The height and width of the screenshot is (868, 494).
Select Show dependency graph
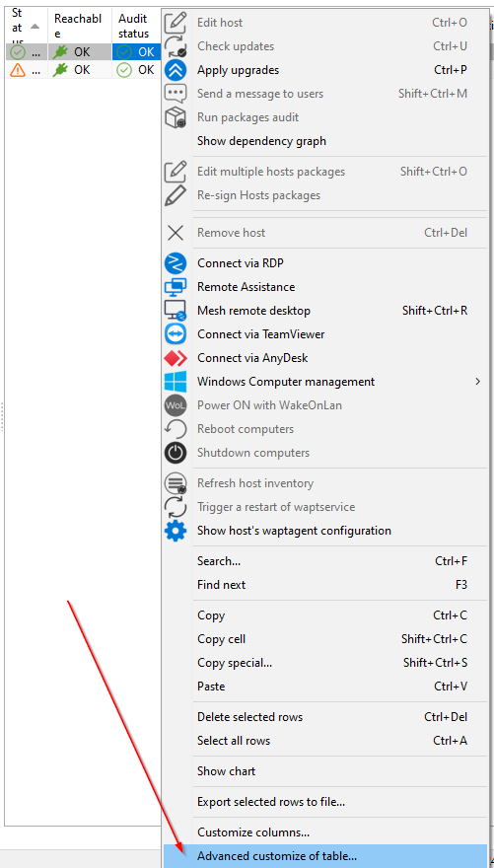coord(261,141)
